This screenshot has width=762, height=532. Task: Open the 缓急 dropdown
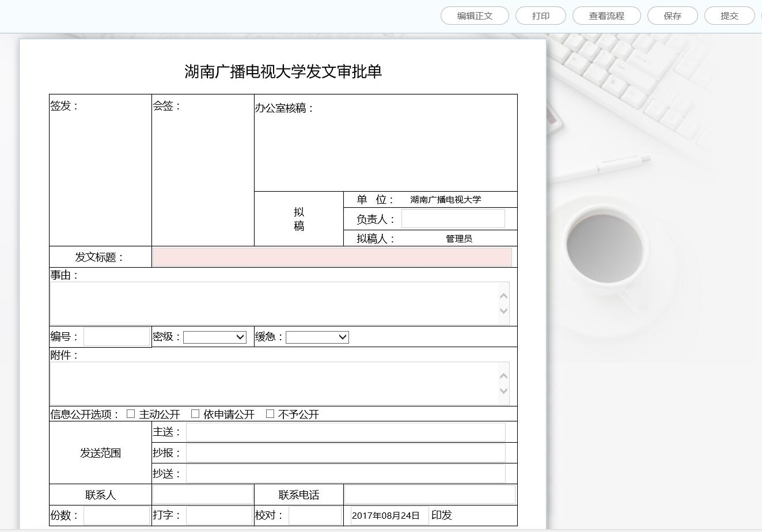[x=317, y=337]
